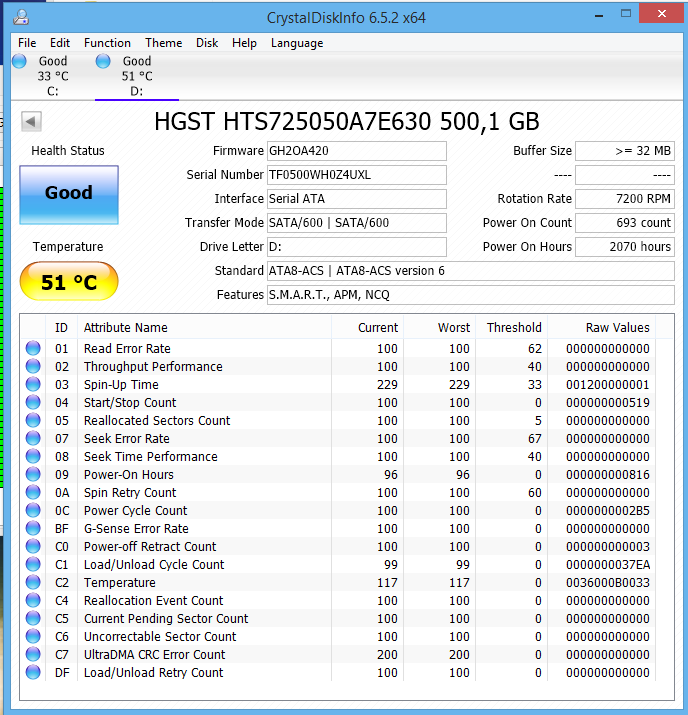Click the Worst column header

[x=440, y=327]
